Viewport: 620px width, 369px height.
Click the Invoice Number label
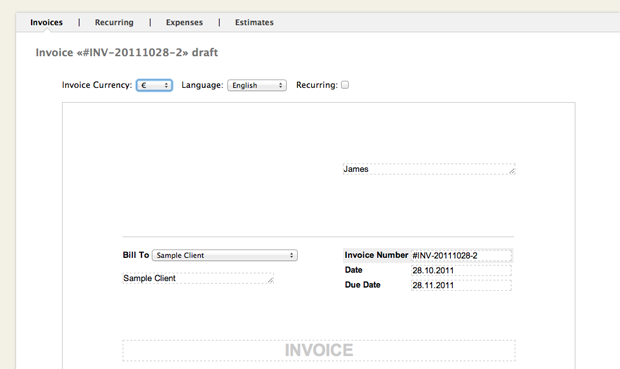tap(376, 255)
